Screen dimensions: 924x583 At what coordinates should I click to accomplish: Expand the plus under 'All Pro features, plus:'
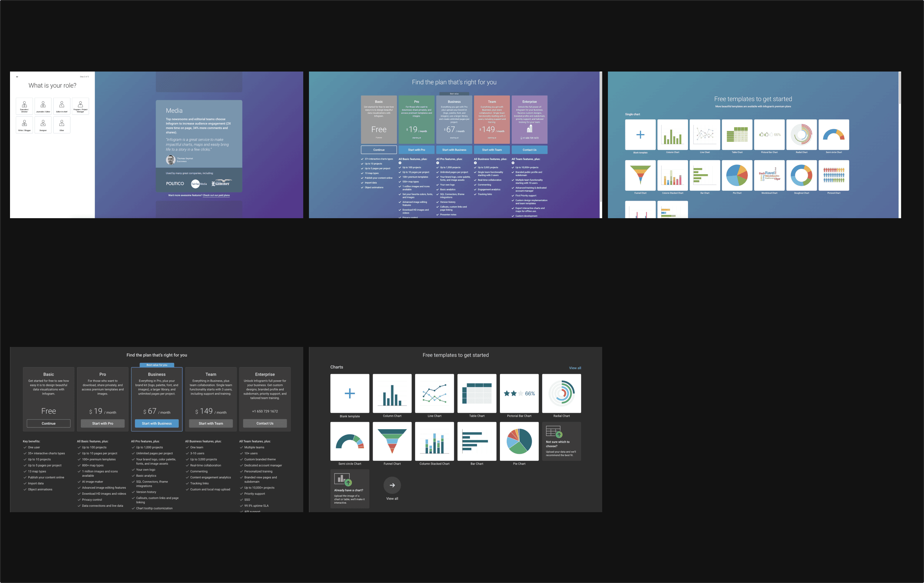[x=437, y=163]
